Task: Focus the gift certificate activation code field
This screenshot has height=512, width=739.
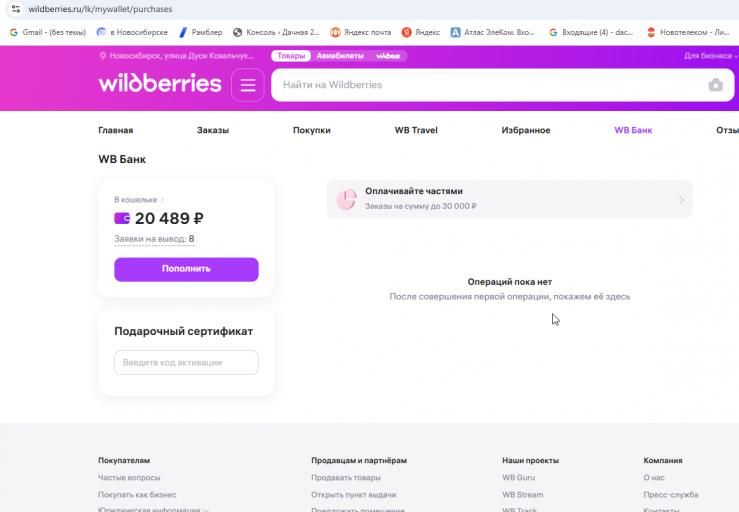Action: (x=186, y=363)
